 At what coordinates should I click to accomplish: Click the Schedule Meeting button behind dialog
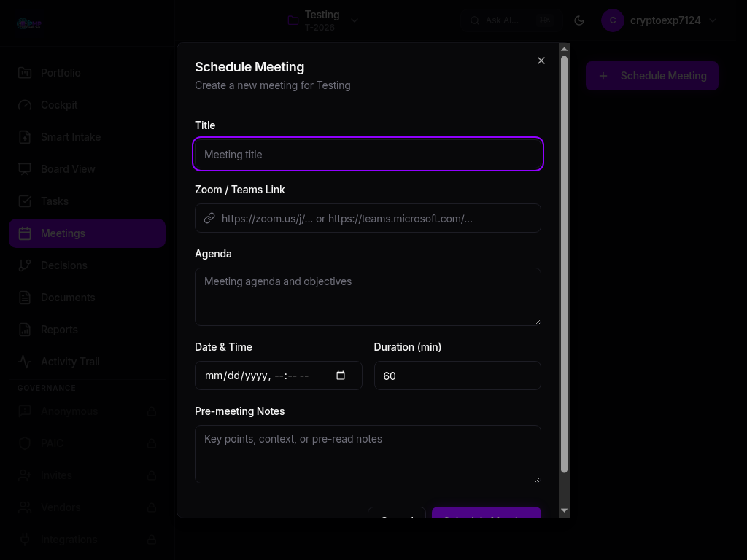pos(651,76)
